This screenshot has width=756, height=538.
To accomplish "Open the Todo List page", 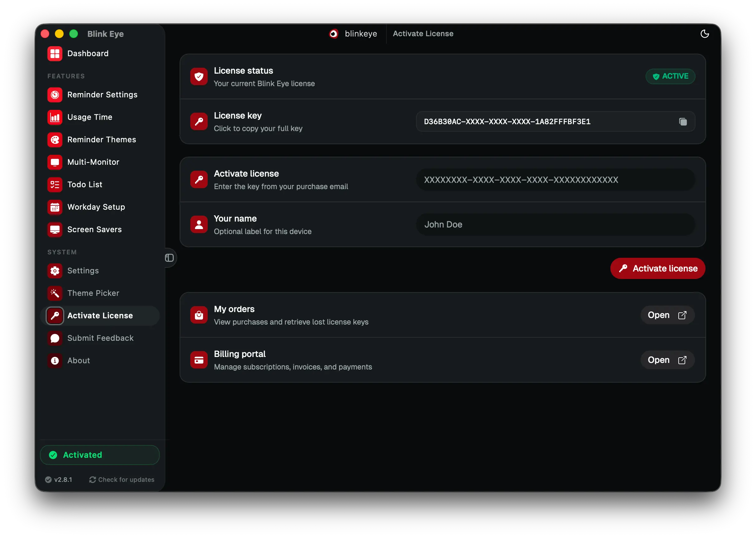I will [85, 185].
